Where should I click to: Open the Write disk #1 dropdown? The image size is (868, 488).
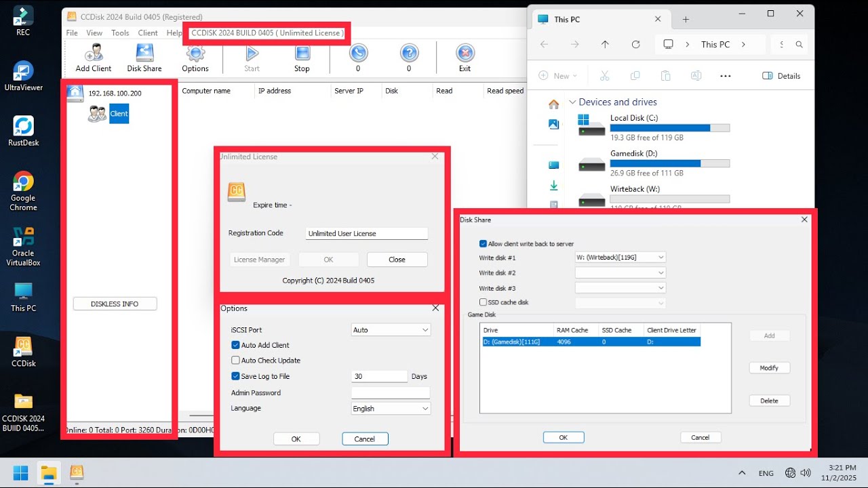point(620,258)
